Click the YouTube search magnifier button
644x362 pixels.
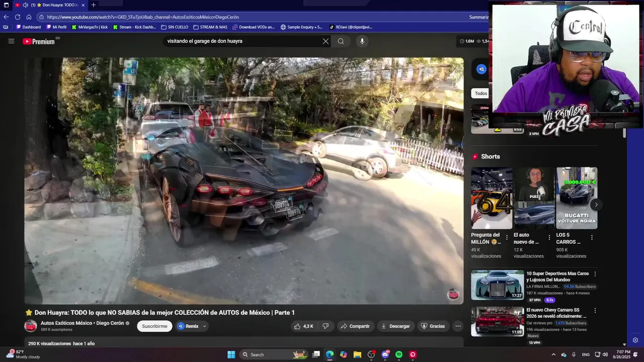[x=341, y=41]
